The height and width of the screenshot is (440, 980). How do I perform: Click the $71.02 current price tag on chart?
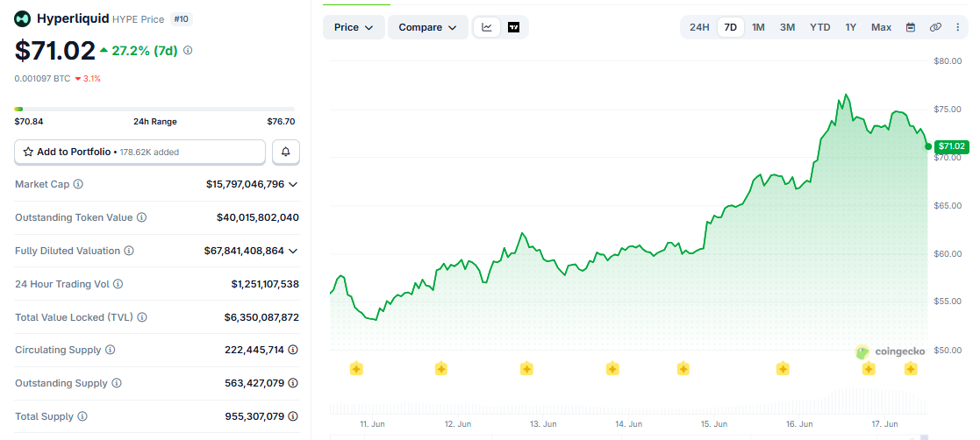(951, 146)
